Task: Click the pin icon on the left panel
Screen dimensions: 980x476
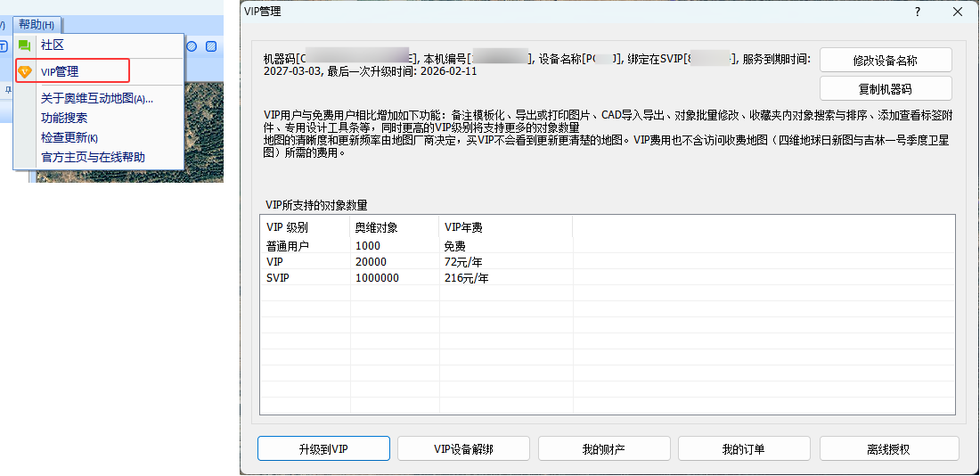Action: click(7, 89)
